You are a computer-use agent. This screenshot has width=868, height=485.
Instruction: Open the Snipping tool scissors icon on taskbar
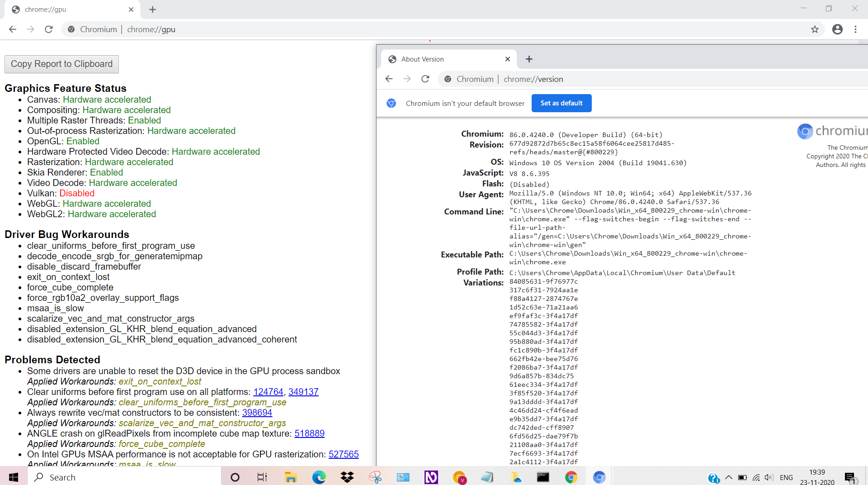click(x=375, y=477)
